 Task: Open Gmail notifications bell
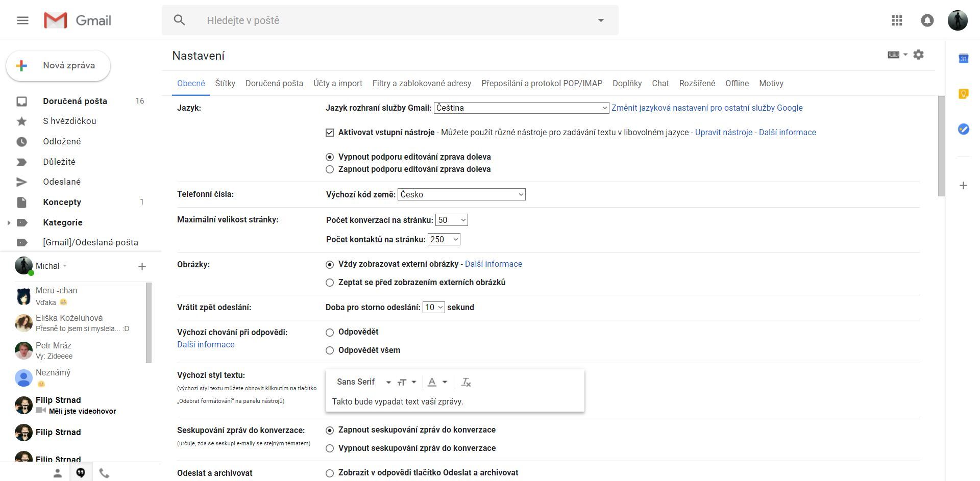pyautogui.click(x=927, y=20)
